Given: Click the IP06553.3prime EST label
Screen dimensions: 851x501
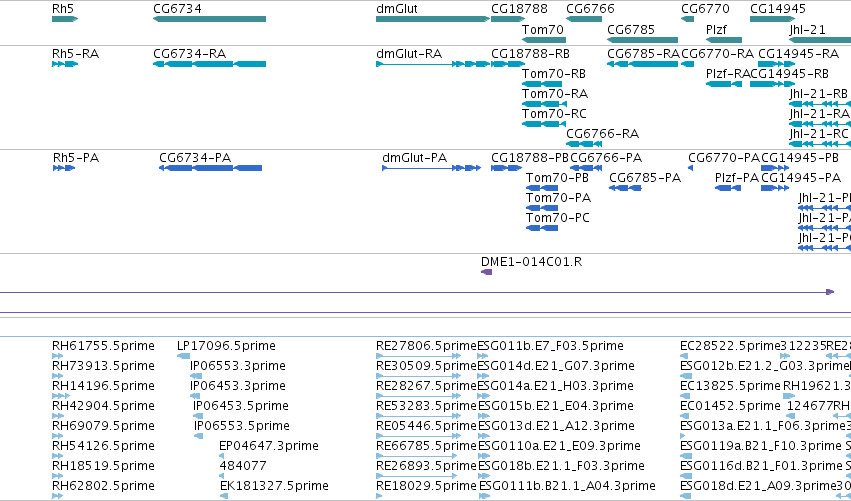Looking at the screenshot, I should (238, 366).
